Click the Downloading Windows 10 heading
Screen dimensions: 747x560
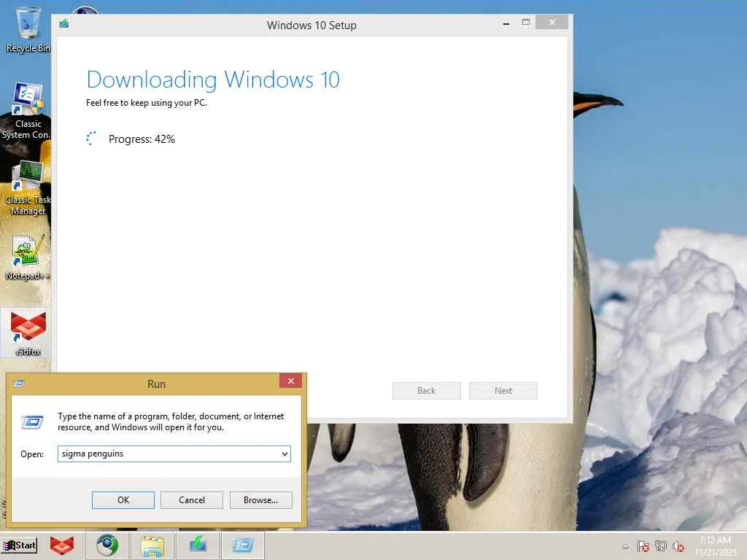click(213, 79)
